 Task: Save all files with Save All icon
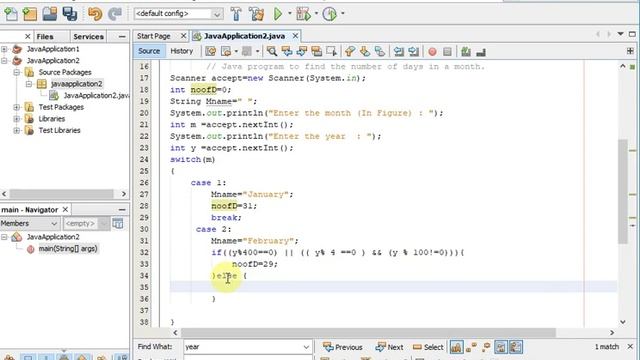[x=70, y=14]
